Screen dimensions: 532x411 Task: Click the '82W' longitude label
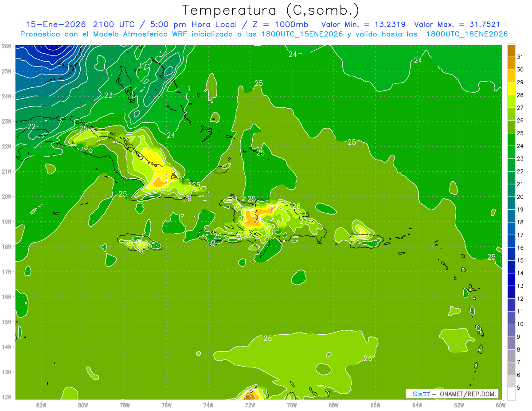41,405
